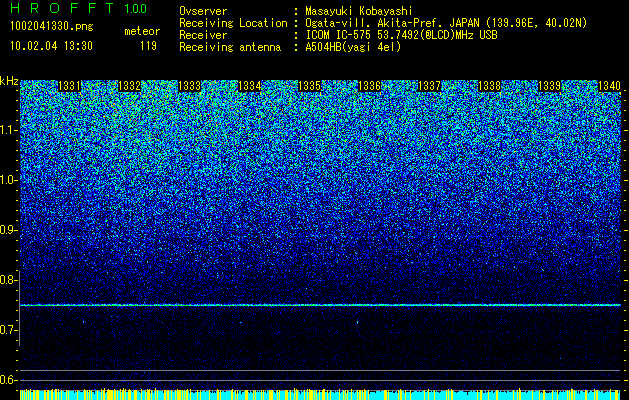Click the Ogata-vill. Akita-Pref. JAPAN location text
Viewport: 629px width, 400px height.
click(x=446, y=23)
